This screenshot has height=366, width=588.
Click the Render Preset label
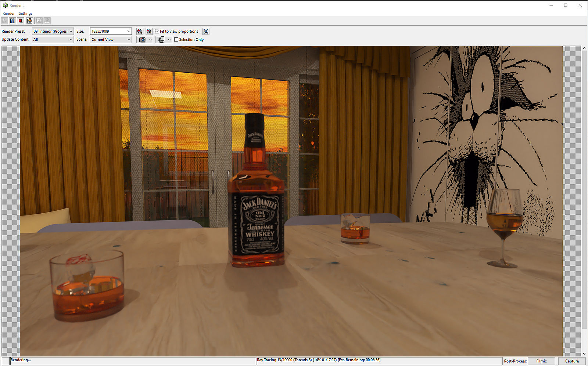point(14,31)
